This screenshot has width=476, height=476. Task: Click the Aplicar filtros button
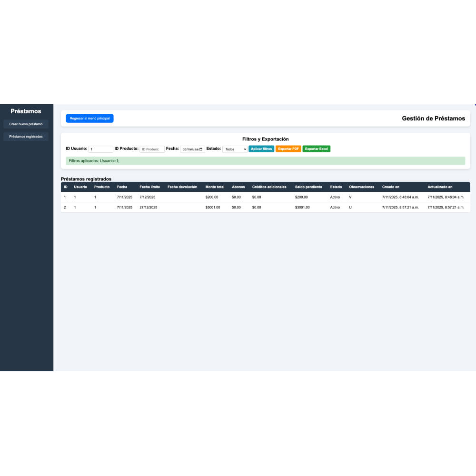[261, 149]
